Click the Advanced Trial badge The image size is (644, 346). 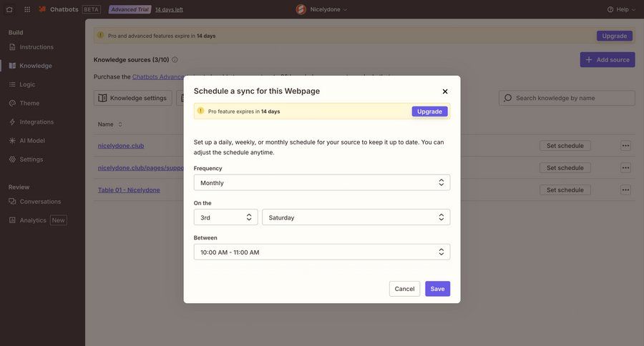point(130,9)
